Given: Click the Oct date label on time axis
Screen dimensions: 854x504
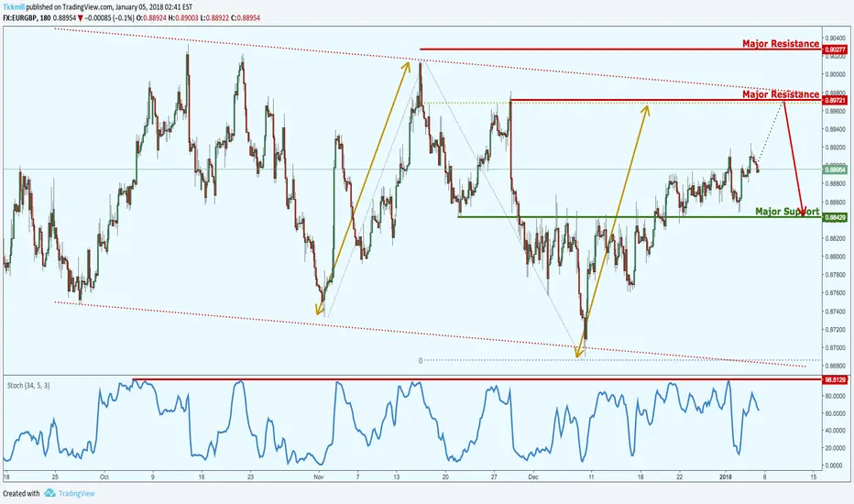Looking at the screenshot, I should click(x=104, y=477).
